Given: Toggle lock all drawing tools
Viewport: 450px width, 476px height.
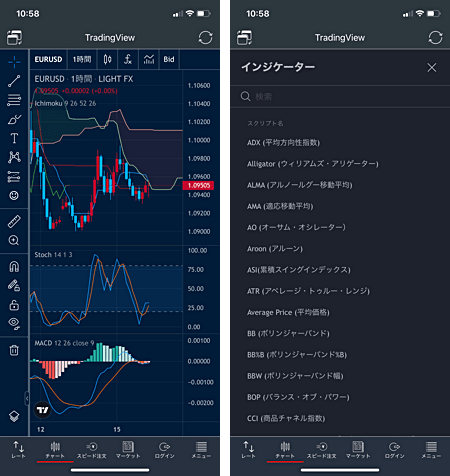Looking at the screenshot, I should pyautogui.click(x=14, y=305).
